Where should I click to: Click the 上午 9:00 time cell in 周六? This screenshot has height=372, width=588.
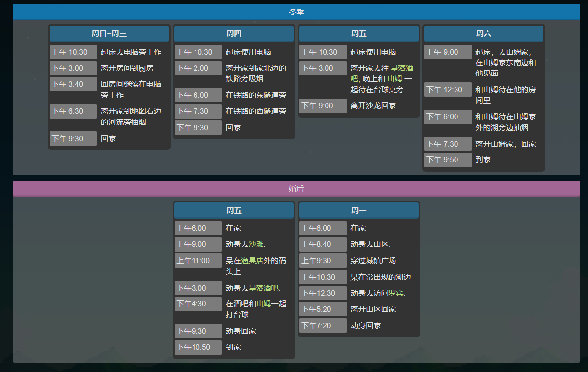coord(448,52)
